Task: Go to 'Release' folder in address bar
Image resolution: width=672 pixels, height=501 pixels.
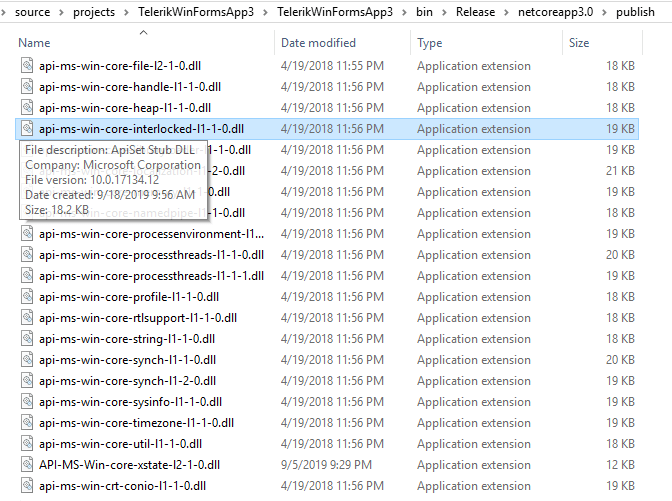Action: click(x=475, y=12)
